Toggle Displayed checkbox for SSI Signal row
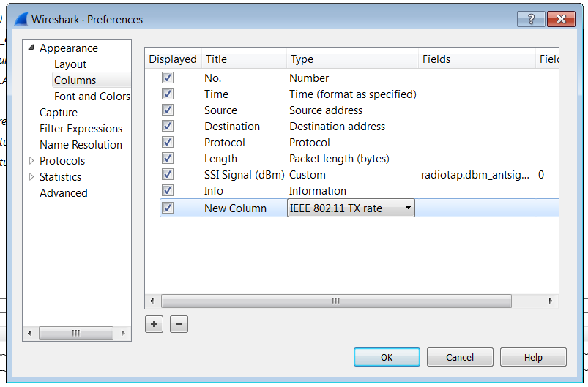This screenshot has height=387, width=588. tap(167, 174)
